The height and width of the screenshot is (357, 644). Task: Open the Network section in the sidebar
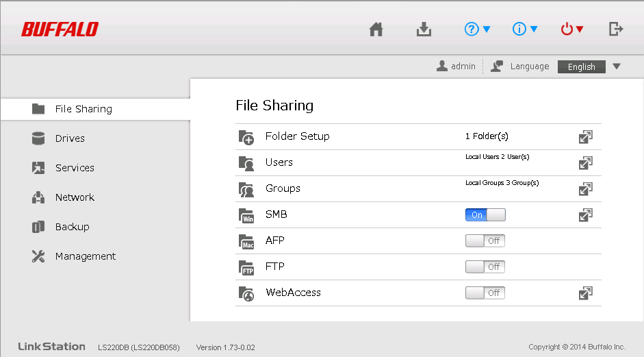pos(75,197)
